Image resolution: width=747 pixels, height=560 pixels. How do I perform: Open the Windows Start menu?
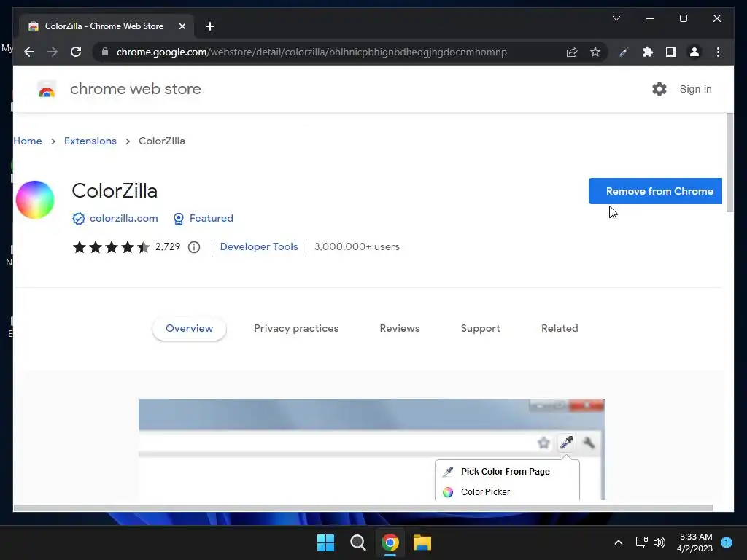pyautogui.click(x=326, y=542)
